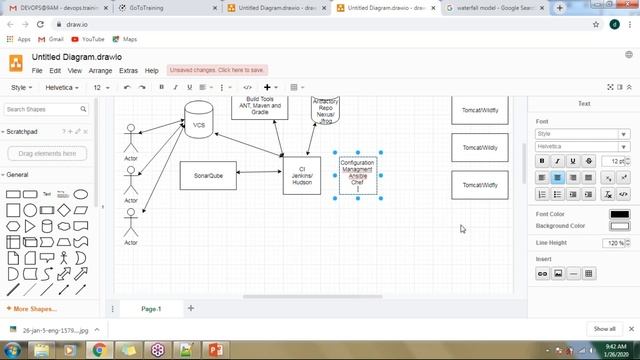640x360 pixels.
Task: Select the cloud shape in General palette
Action: (x=64, y=226)
